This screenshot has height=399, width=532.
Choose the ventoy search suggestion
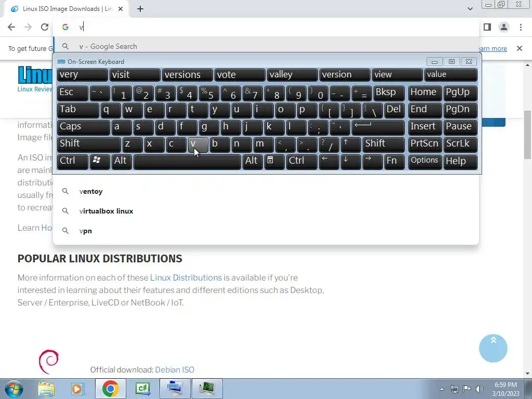click(x=266, y=191)
